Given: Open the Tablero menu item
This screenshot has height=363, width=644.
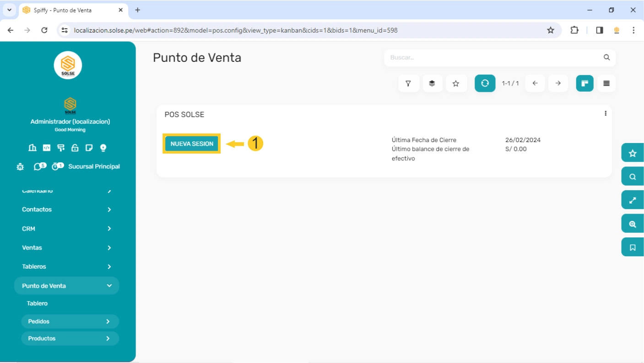Looking at the screenshot, I should [37, 303].
